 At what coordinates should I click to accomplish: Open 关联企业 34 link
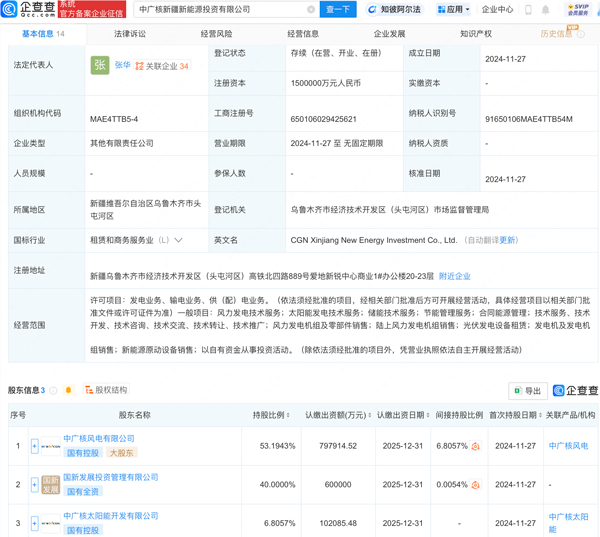point(162,66)
